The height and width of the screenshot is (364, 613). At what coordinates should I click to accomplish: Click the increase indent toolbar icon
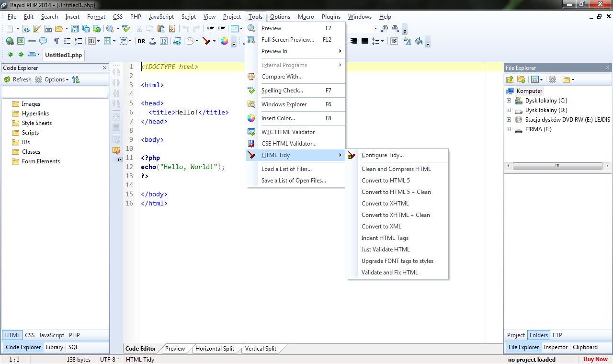pos(210,29)
